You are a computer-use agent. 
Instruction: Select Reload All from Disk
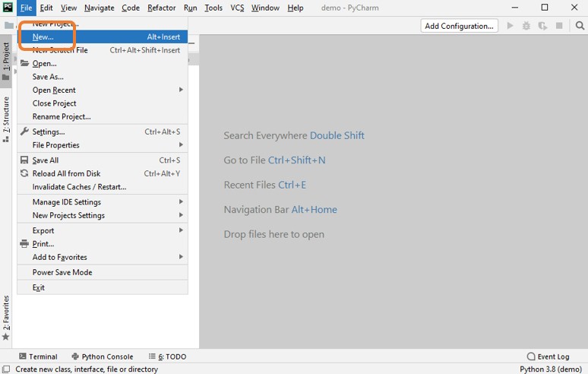103,173
